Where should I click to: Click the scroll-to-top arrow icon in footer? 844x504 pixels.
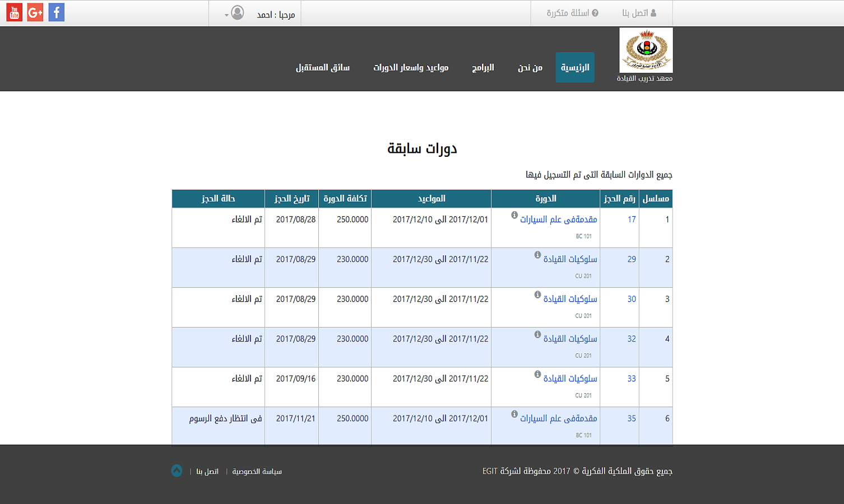[x=177, y=471]
